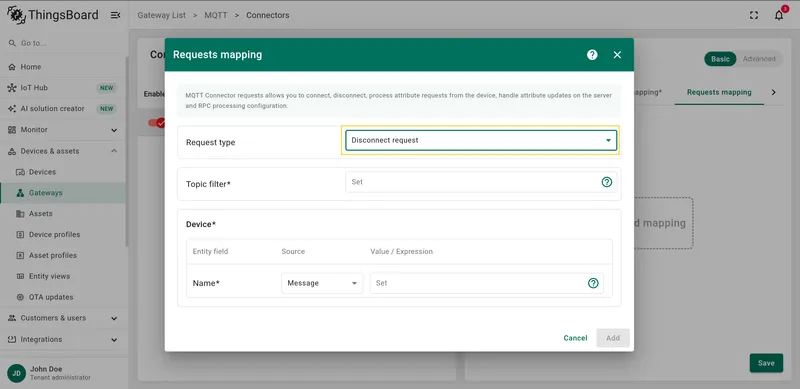Go to Gateway List breadcrumb

162,15
